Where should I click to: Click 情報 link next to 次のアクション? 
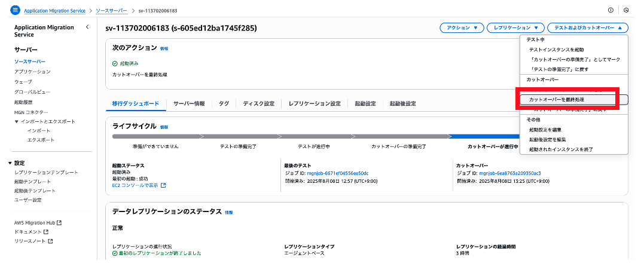tap(164, 48)
